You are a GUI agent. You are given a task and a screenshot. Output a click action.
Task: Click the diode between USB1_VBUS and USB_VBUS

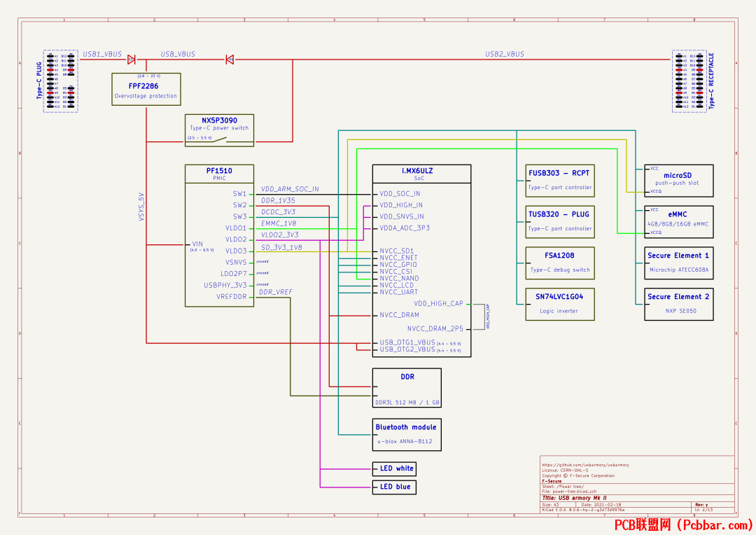click(x=131, y=60)
